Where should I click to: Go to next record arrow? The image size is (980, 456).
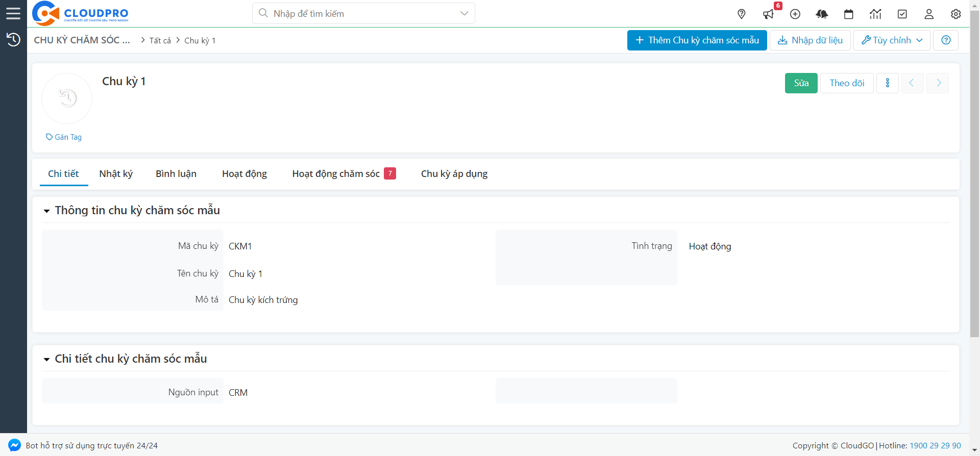[938, 83]
